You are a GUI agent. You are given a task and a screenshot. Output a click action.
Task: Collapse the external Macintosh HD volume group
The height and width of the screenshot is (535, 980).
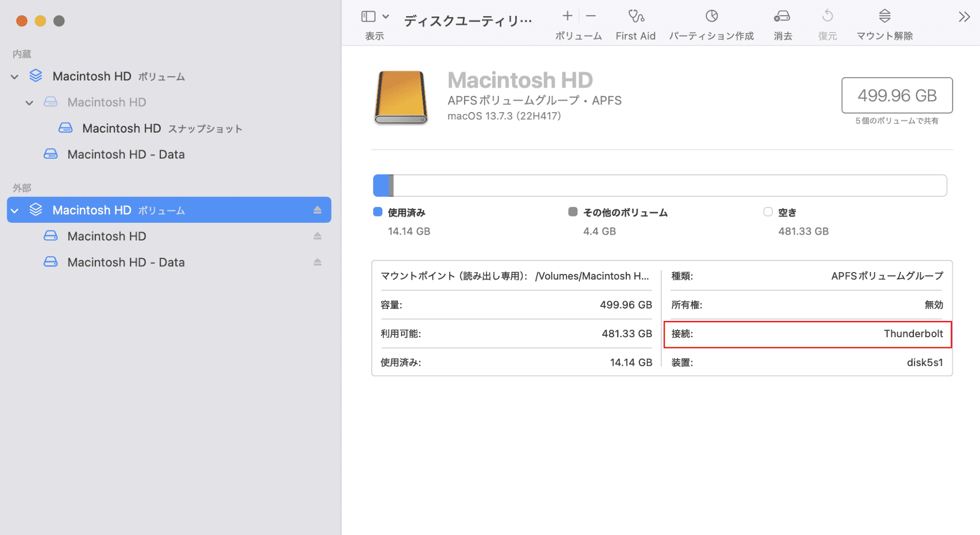click(15, 210)
